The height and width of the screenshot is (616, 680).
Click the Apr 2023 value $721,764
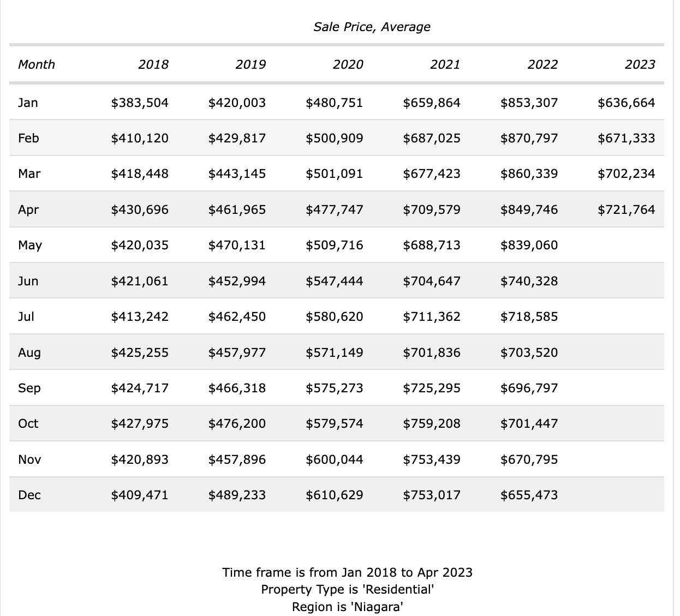click(x=626, y=210)
